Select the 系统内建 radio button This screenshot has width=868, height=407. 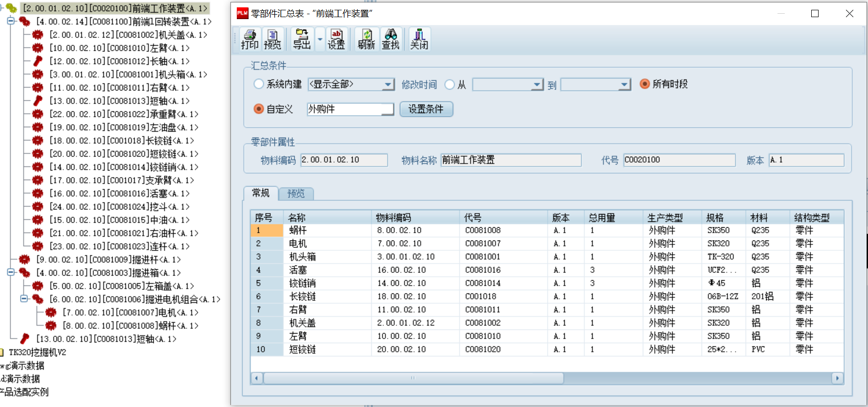tap(259, 84)
